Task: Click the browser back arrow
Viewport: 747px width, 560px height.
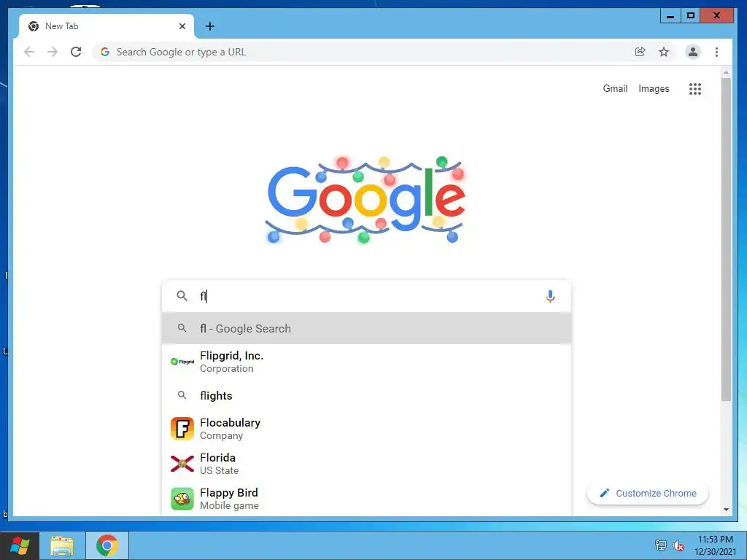Action: (x=29, y=52)
